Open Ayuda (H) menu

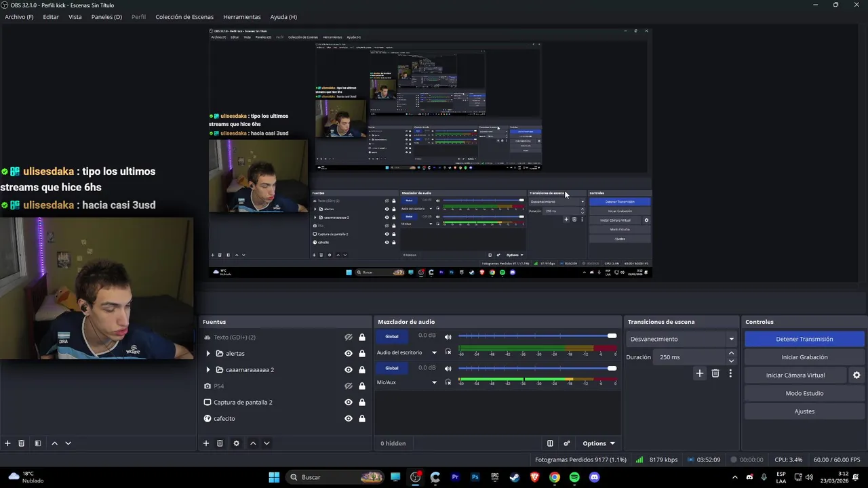[283, 16]
